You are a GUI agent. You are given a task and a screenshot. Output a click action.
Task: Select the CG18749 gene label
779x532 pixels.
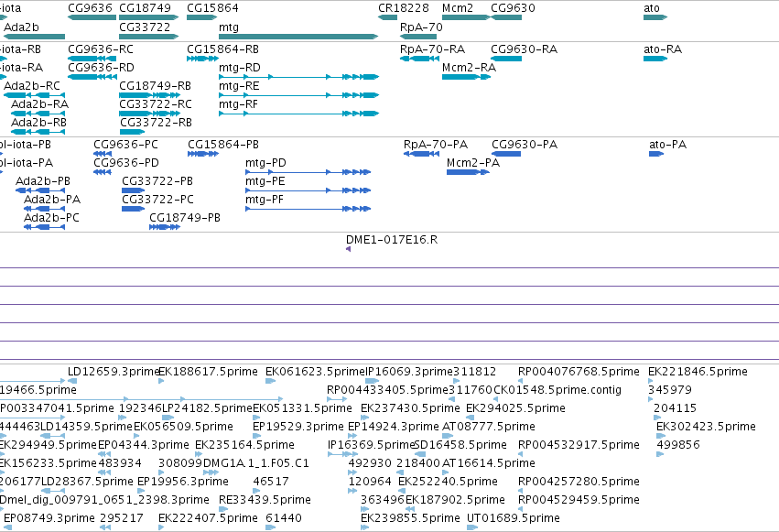click(145, 8)
